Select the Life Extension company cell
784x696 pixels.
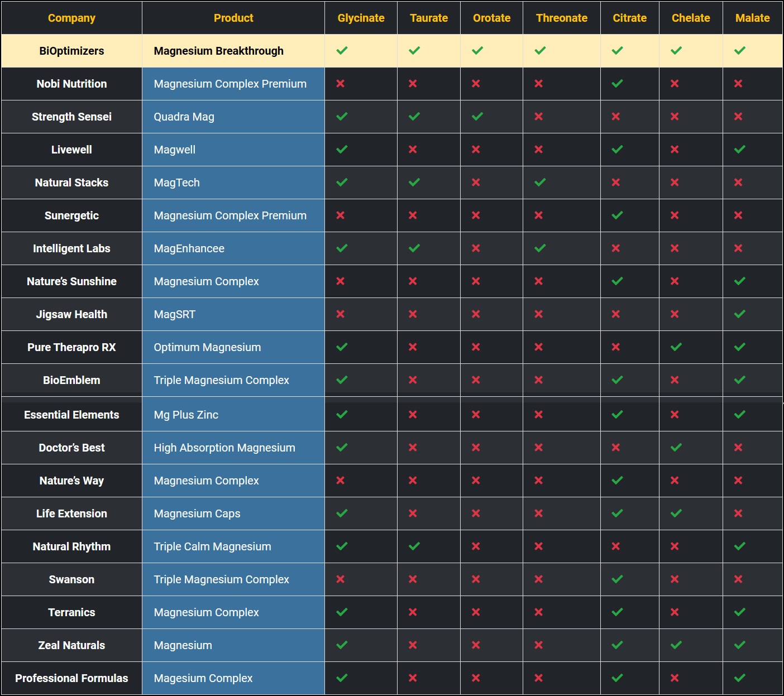tap(71, 513)
